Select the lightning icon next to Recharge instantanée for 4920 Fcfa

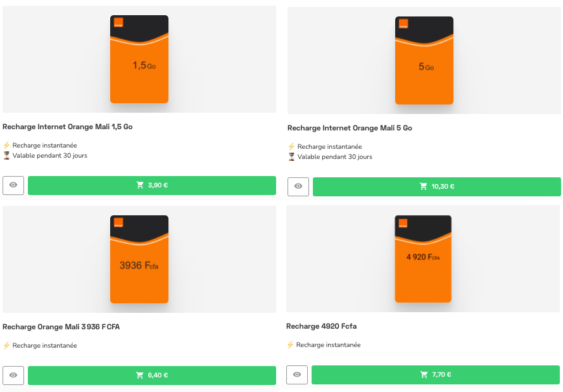(x=291, y=345)
